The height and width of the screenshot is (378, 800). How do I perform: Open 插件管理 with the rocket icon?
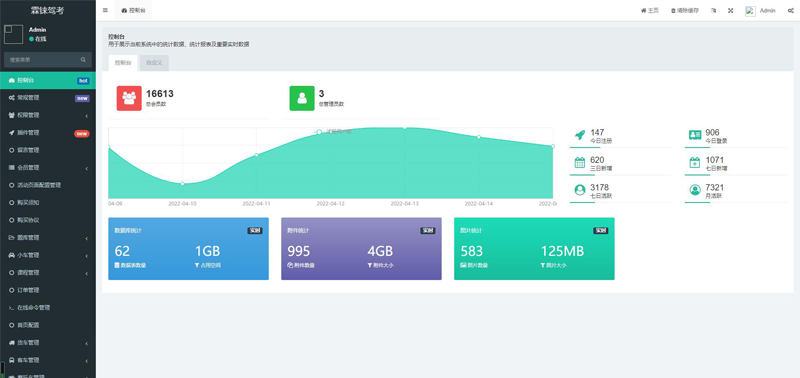48,133
